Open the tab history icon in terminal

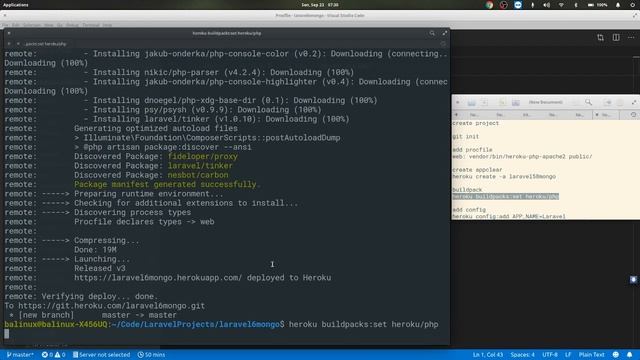(x=443, y=44)
